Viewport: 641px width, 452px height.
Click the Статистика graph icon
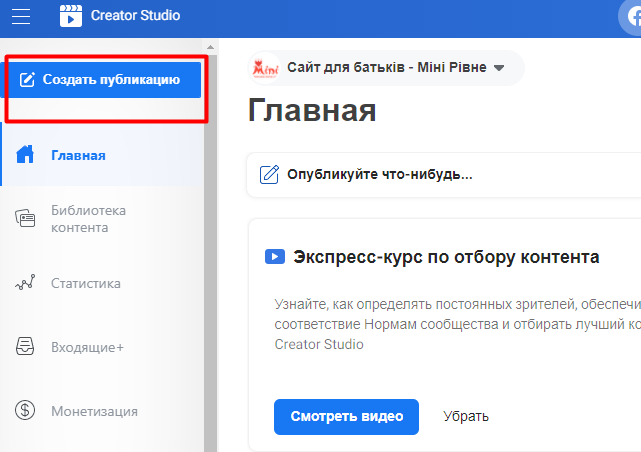[26, 283]
